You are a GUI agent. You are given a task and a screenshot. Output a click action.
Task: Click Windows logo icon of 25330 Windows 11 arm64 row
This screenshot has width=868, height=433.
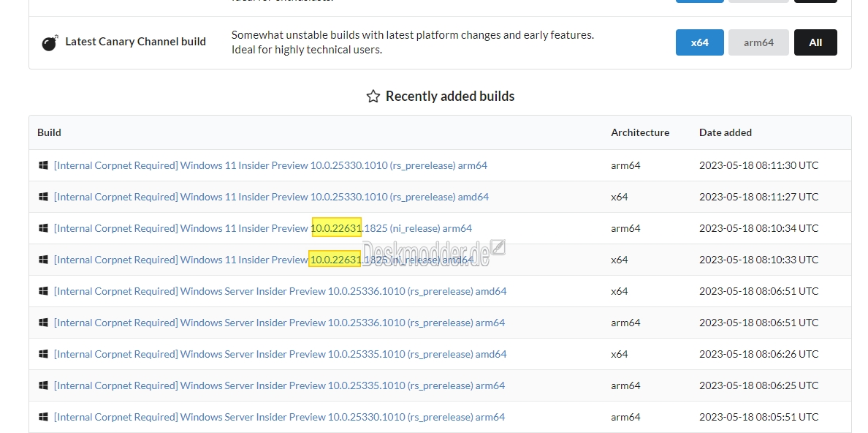click(43, 165)
